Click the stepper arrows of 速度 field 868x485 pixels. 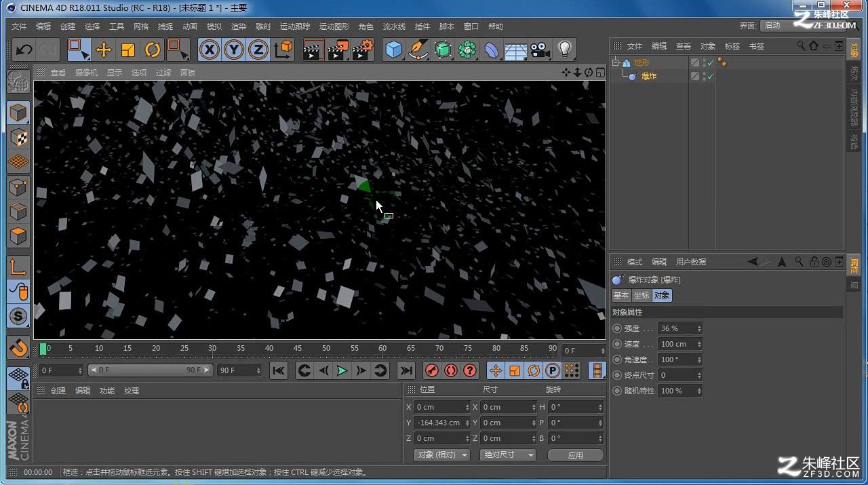[699, 344]
